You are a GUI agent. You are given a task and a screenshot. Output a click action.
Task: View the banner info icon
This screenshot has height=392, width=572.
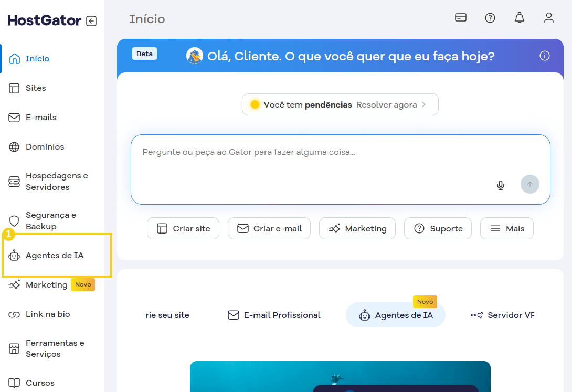(545, 56)
